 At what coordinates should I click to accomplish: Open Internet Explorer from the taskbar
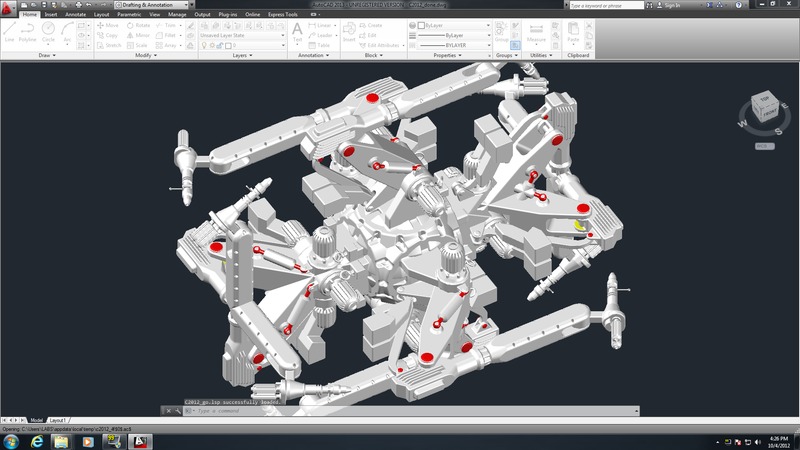(x=37, y=441)
